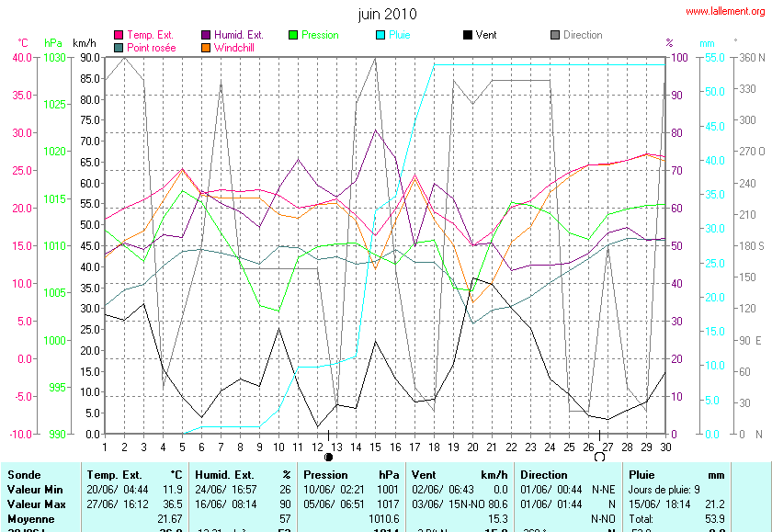772x532 pixels.
Task: Select the Moyenne row label
Action: pos(31,519)
